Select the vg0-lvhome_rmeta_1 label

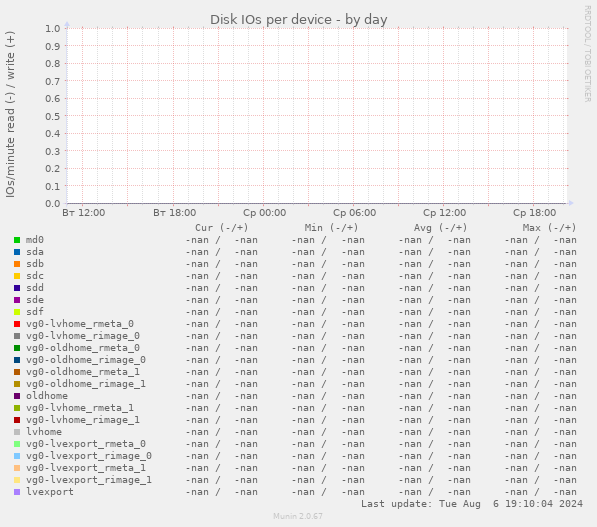point(80,408)
